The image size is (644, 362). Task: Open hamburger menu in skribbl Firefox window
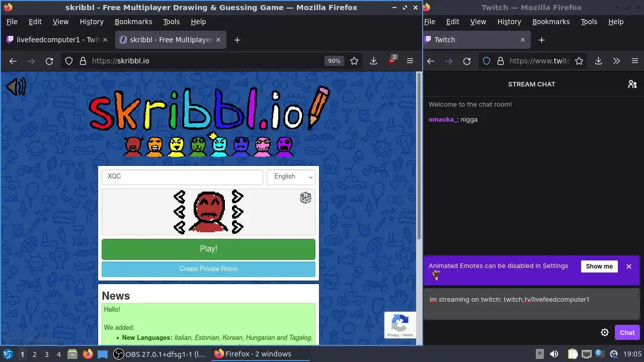click(x=410, y=61)
